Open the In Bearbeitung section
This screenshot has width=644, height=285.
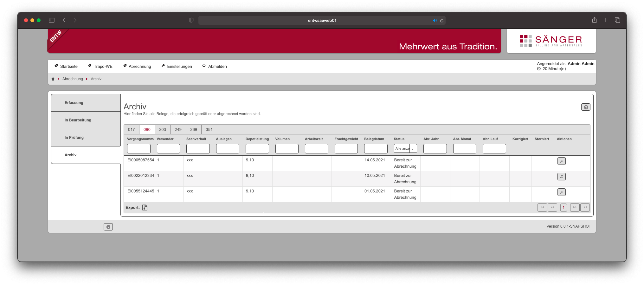click(86, 120)
